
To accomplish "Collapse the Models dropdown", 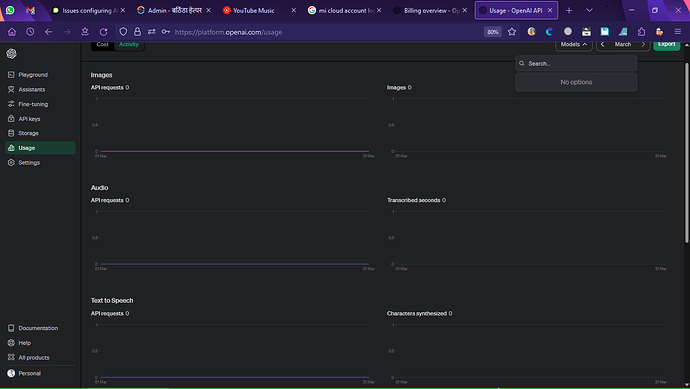I will point(573,44).
